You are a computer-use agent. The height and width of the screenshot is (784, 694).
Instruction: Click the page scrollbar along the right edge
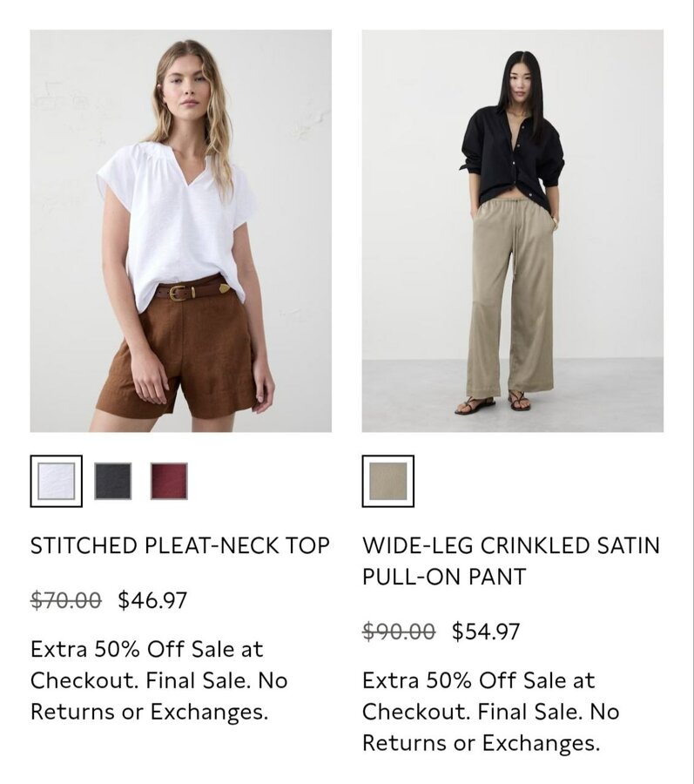pos(691,392)
